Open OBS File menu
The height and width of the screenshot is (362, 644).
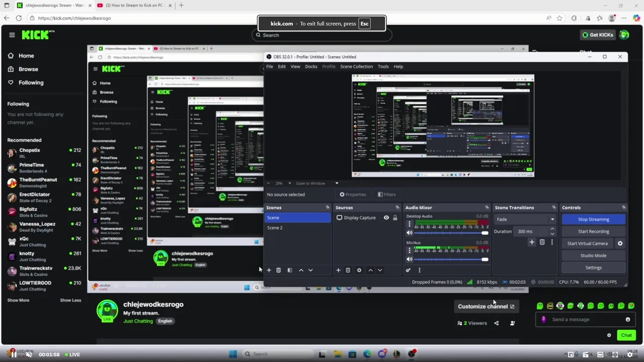click(270, 66)
